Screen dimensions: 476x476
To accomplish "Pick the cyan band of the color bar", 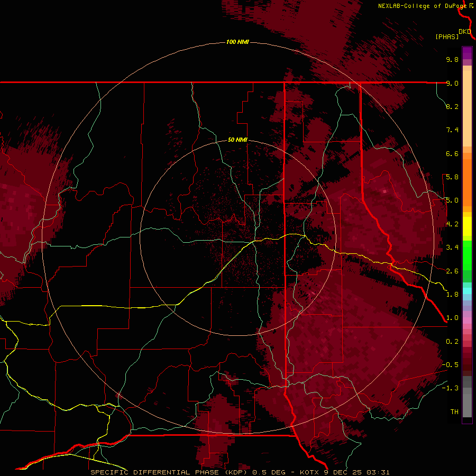I will [467, 291].
